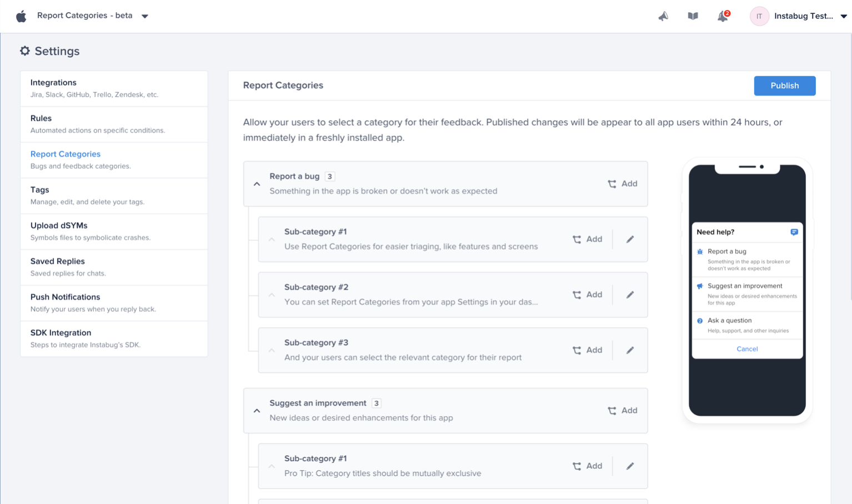The image size is (852, 504).
Task: Edit Sub-category #2 pencil icon
Action: [630, 295]
